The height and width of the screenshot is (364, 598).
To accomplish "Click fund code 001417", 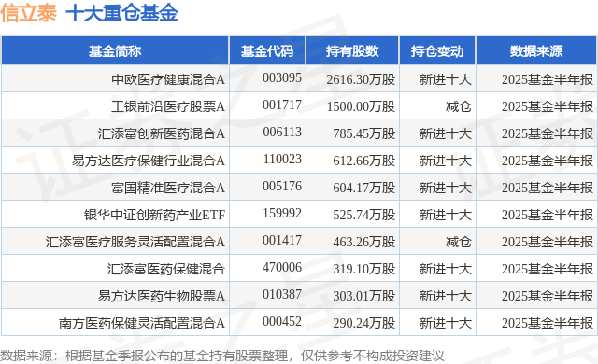I will [282, 240].
